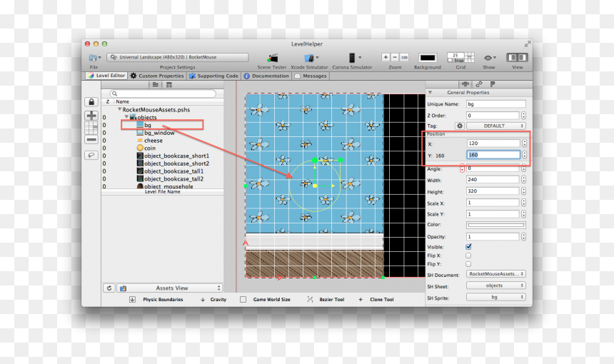Click the minus button in left sidebar
This screenshot has width=614, height=364.
pyautogui.click(x=91, y=140)
